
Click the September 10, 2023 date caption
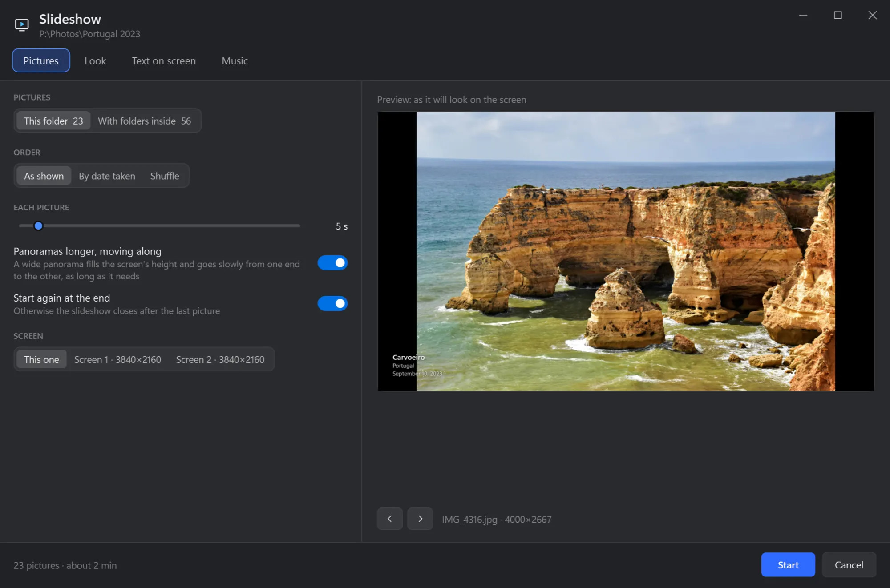point(417,374)
